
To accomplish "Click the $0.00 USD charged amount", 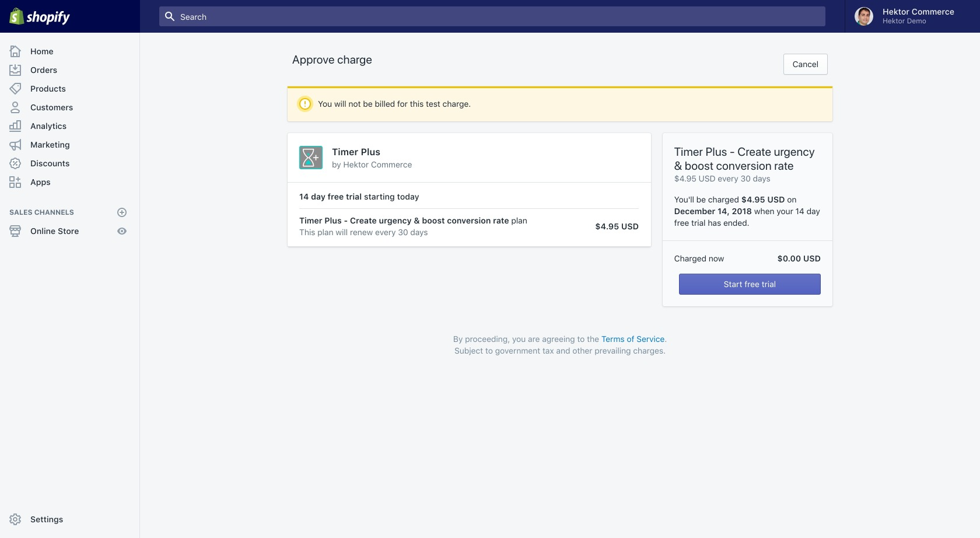I will tap(799, 258).
